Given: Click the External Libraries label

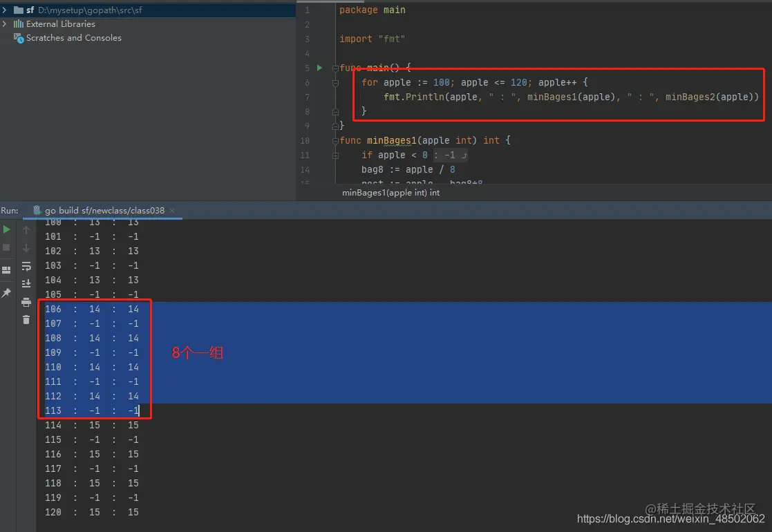Looking at the screenshot, I should tap(61, 23).
